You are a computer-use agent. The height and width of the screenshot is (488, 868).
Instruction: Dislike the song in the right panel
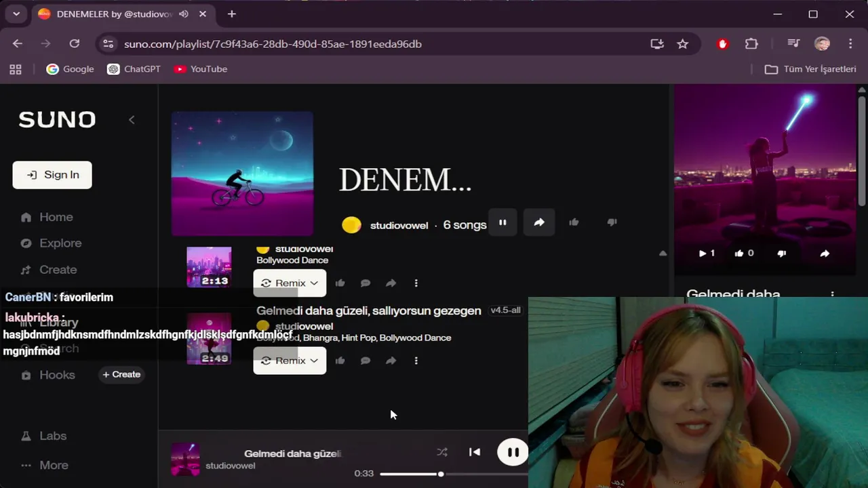point(781,253)
